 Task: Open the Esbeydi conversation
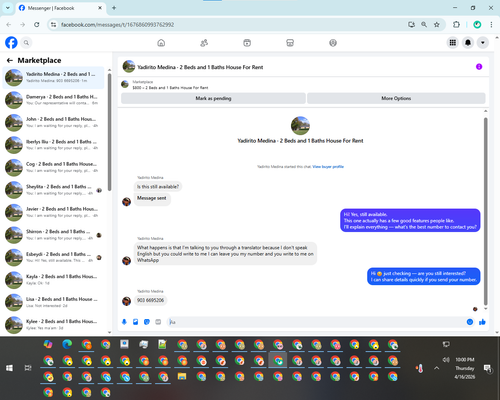pos(53,257)
